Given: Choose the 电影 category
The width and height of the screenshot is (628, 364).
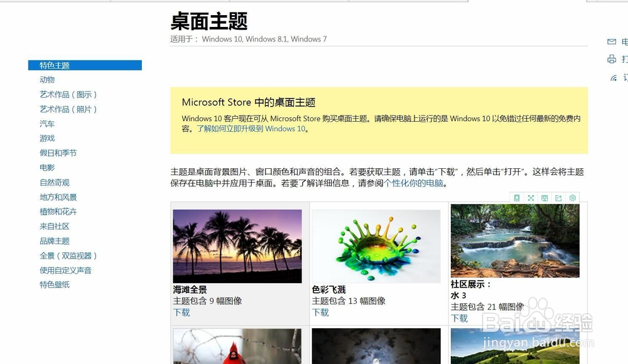Looking at the screenshot, I should (x=47, y=168).
